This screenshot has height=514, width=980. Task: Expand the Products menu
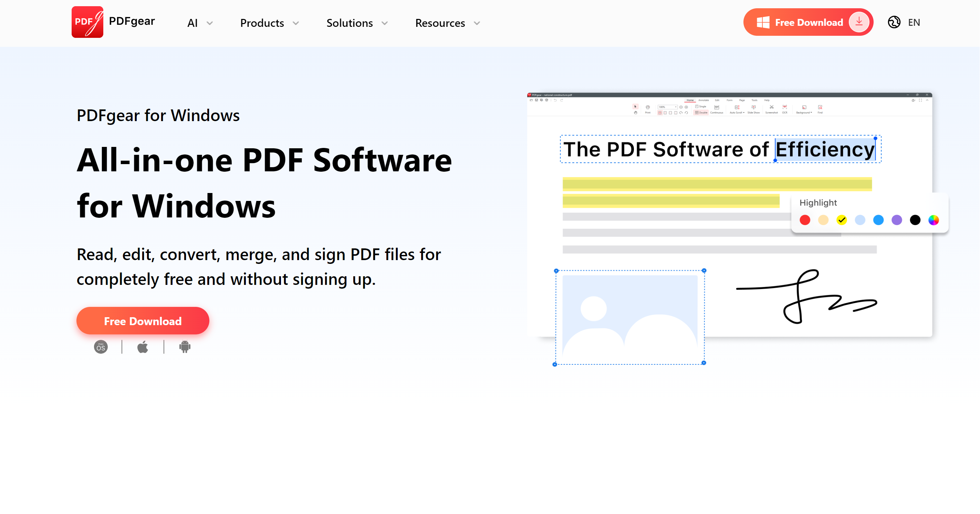pos(269,23)
